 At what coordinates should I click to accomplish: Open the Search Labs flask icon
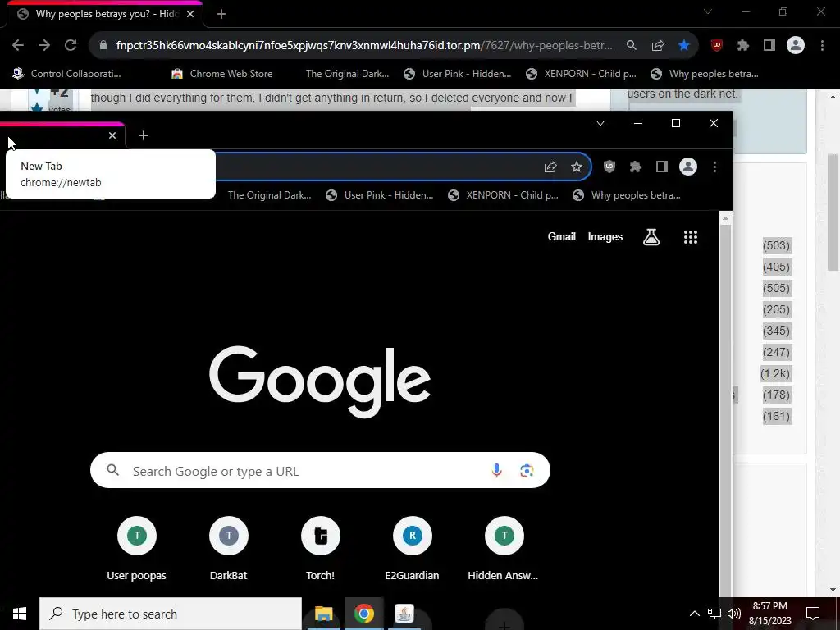(651, 237)
